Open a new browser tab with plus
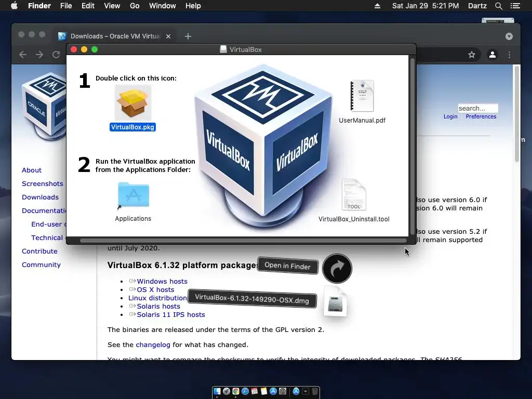This screenshot has height=399, width=532. (188, 36)
